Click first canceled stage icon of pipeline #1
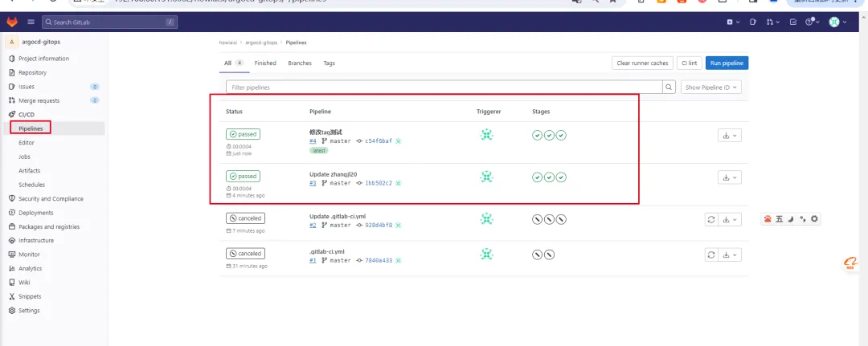The width and height of the screenshot is (868, 346). point(536,254)
